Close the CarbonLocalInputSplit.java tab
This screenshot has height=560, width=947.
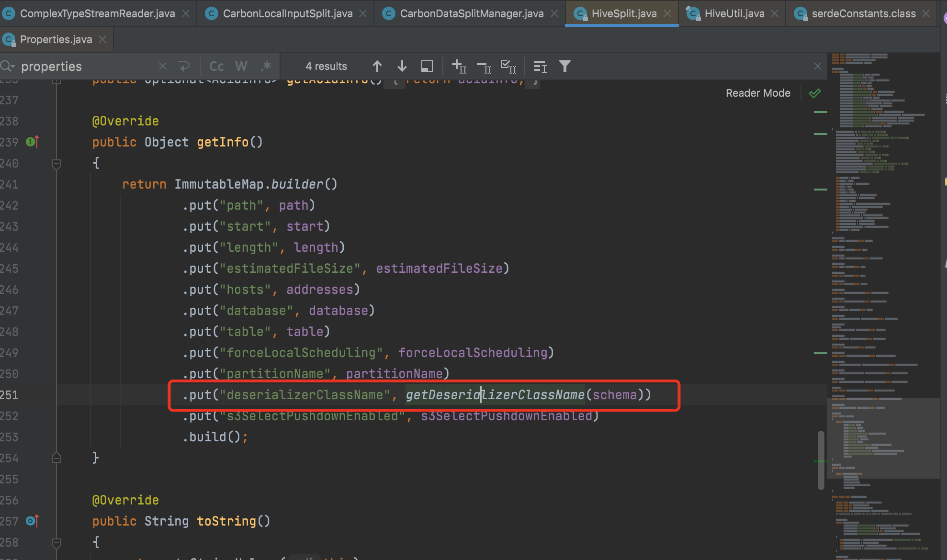pyautogui.click(x=363, y=14)
